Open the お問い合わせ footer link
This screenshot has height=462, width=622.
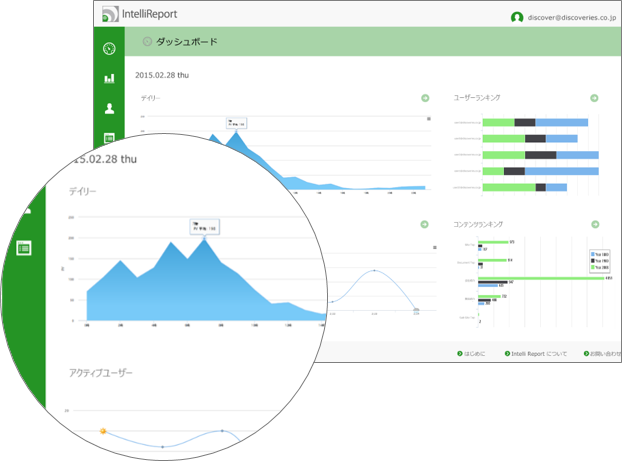598,354
